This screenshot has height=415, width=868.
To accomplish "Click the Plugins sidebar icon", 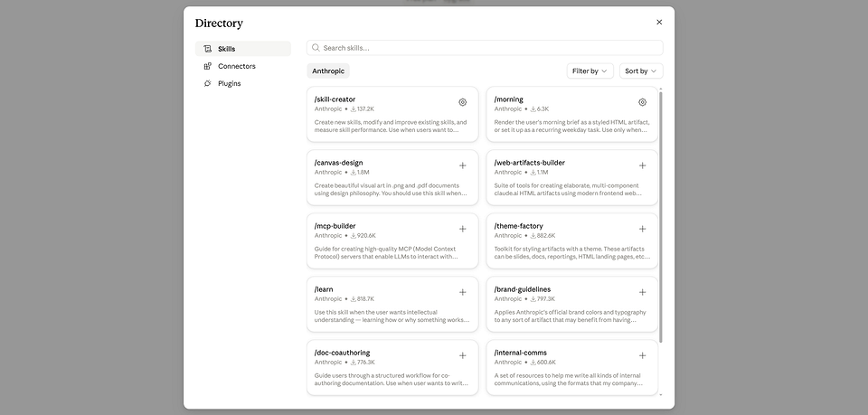I will 208,83.
